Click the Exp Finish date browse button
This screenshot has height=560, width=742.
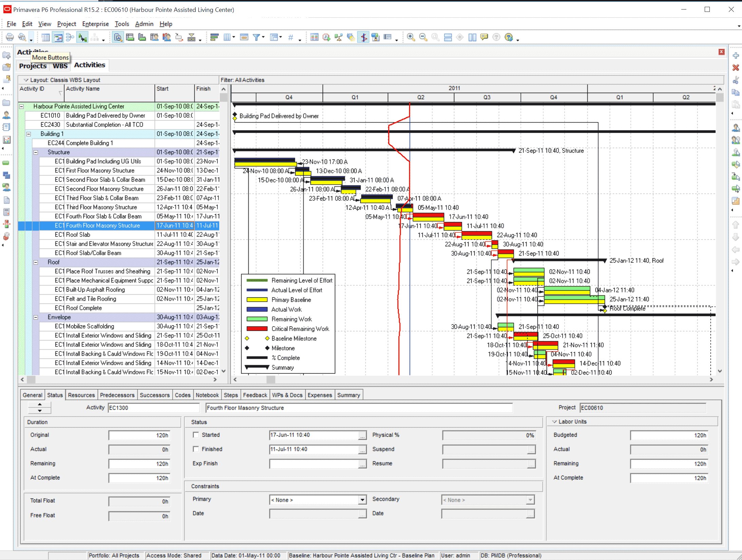point(362,464)
